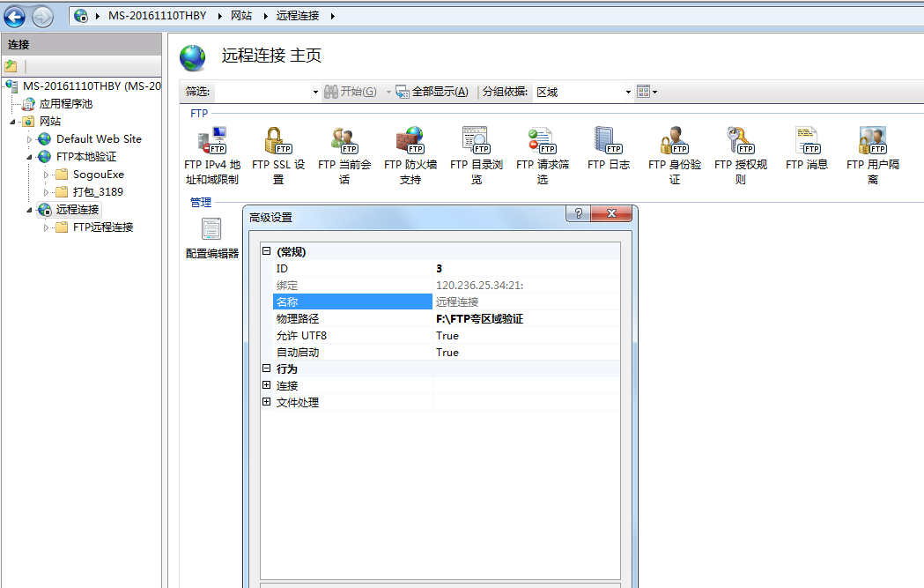The width and height of the screenshot is (924, 588).
Task: Open FTP authentication icon
Action: (674, 141)
